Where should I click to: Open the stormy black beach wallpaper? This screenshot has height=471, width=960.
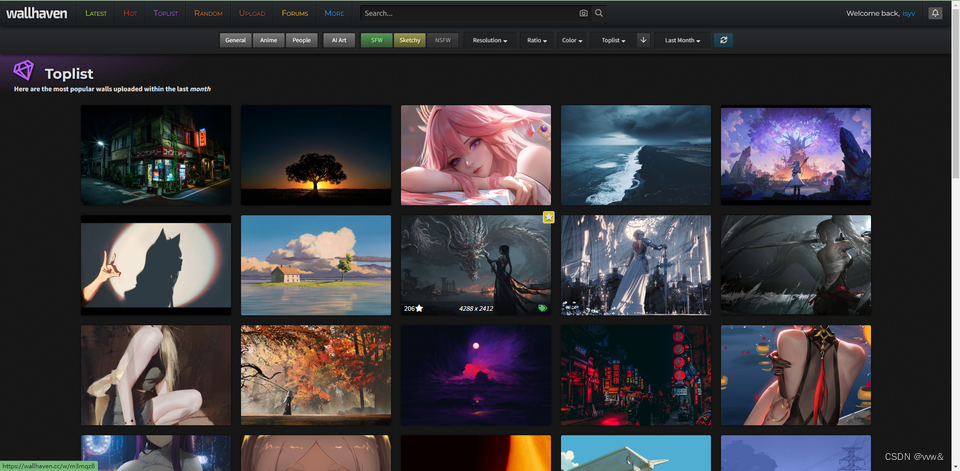coord(636,155)
